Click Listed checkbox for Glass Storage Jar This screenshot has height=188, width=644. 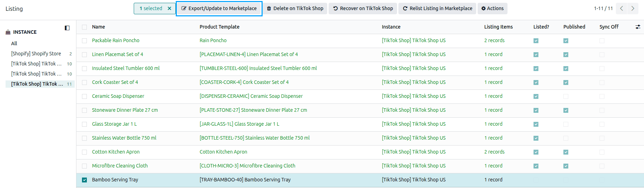536,124
